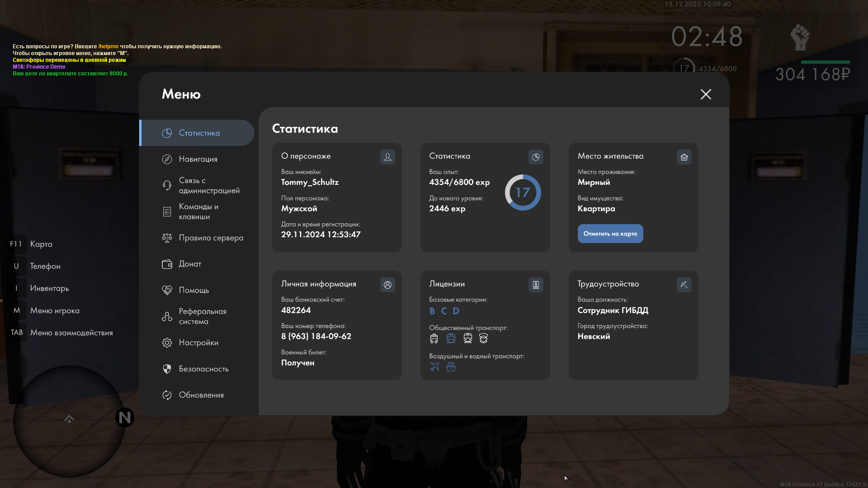The width and height of the screenshot is (868, 488).
Task: Click the user circle icon in Личная информация card
Action: pyautogui.click(x=387, y=285)
